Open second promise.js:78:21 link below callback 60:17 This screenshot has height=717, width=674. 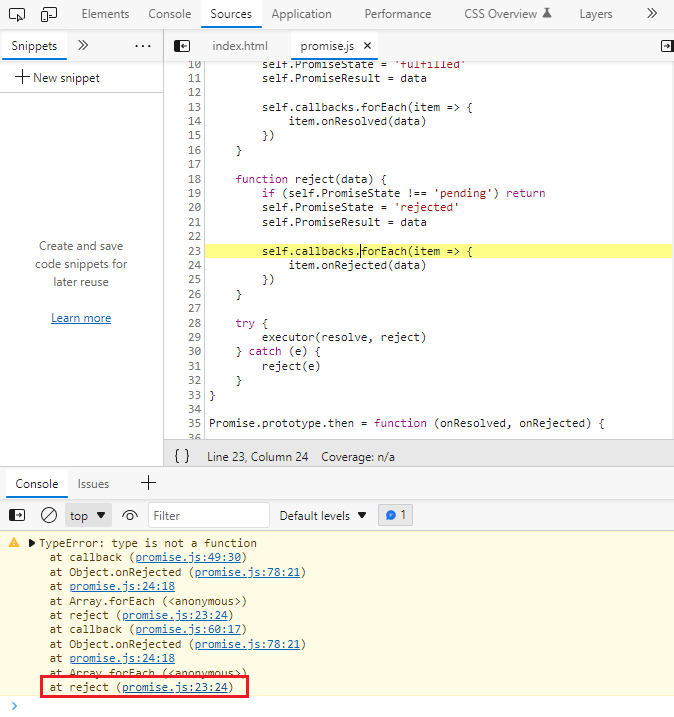point(247,643)
